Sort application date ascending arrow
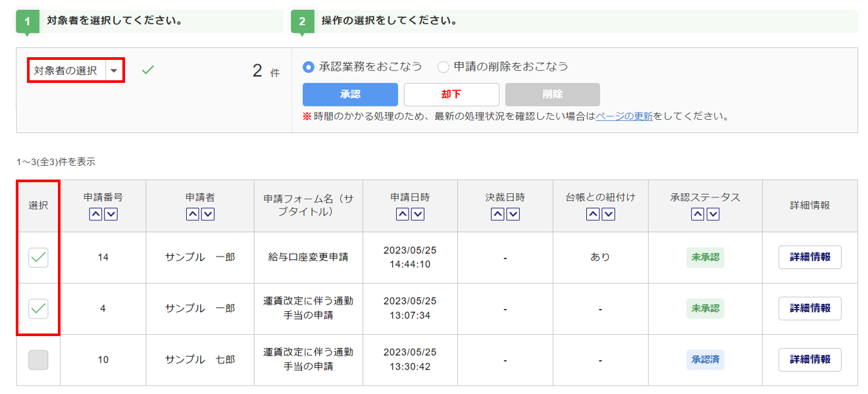The height and width of the screenshot is (394, 868). 402,214
